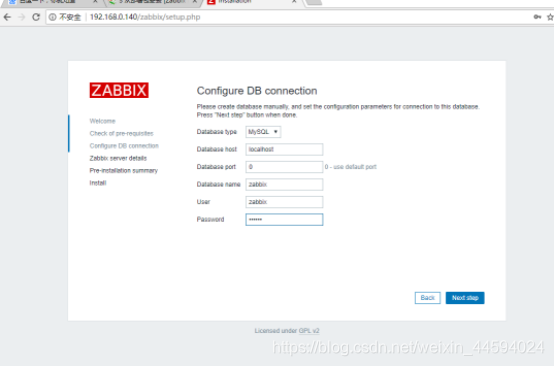Open the Database type MySQL dropdown
This screenshot has width=554, height=366.
click(x=263, y=132)
